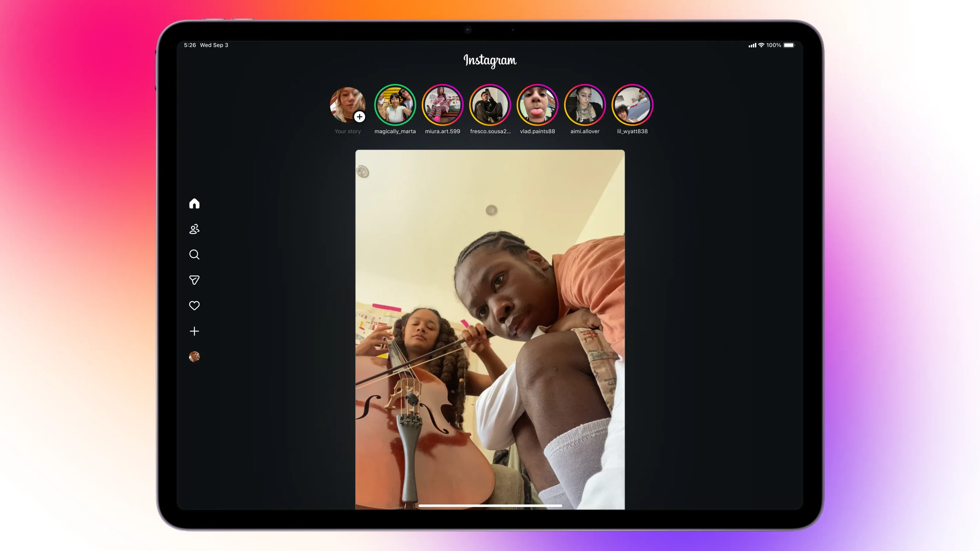Open aimi.allover's story ring
Screen dimensions: 980x551
click(585, 105)
